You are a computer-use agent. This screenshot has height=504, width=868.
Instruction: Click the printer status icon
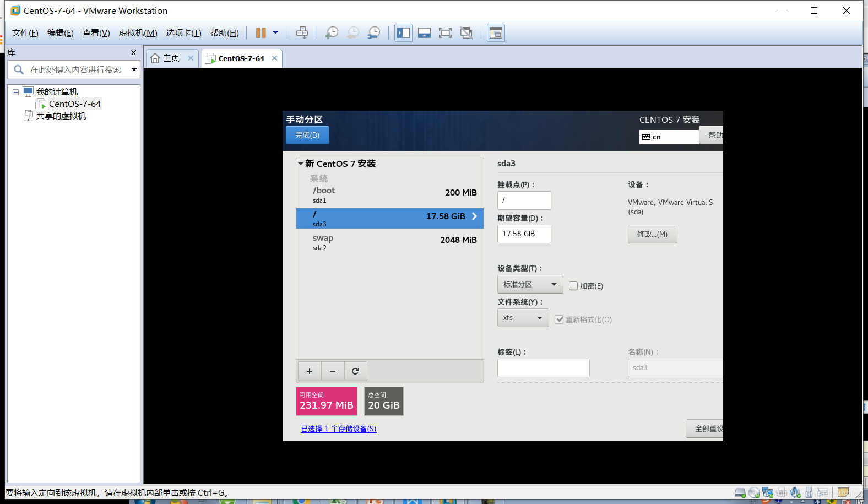tap(782, 493)
